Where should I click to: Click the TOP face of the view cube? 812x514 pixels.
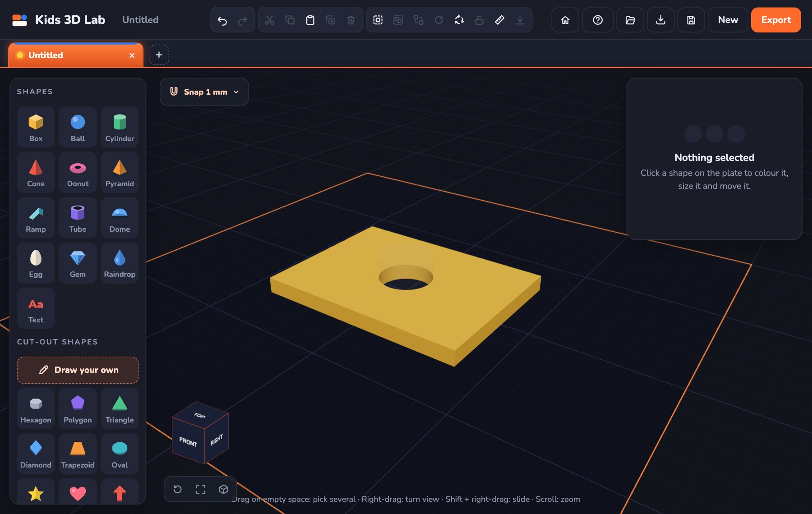[200, 415]
